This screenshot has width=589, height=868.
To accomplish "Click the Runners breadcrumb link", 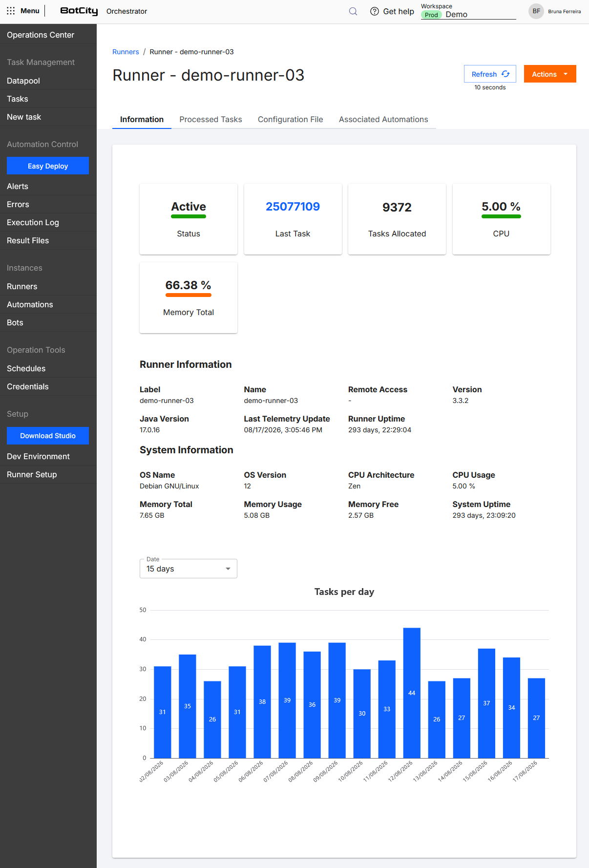I will pyautogui.click(x=126, y=52).
